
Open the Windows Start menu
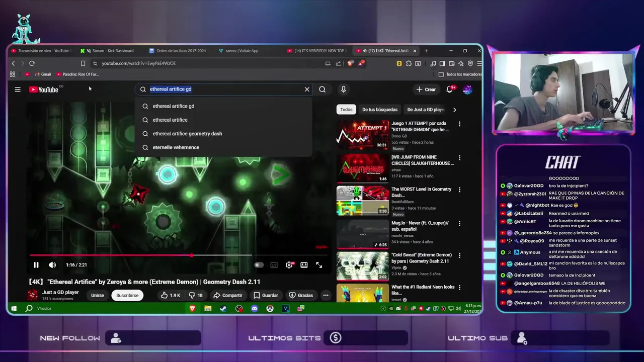[14, 308]
